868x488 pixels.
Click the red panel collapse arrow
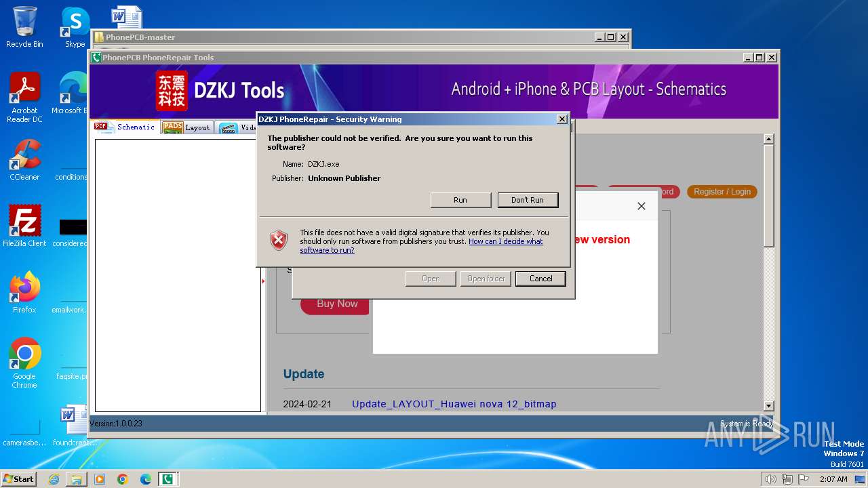point(263,281)
